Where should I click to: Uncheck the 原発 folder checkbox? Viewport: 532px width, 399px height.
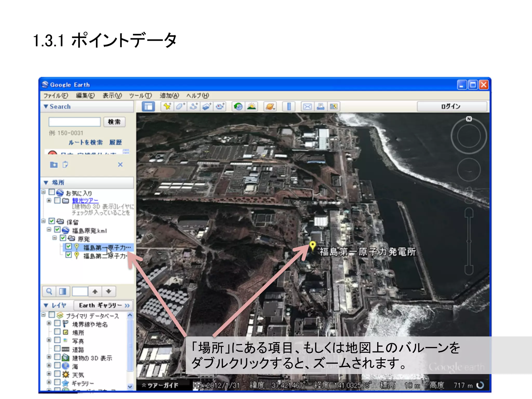click(x=63, y=238)
